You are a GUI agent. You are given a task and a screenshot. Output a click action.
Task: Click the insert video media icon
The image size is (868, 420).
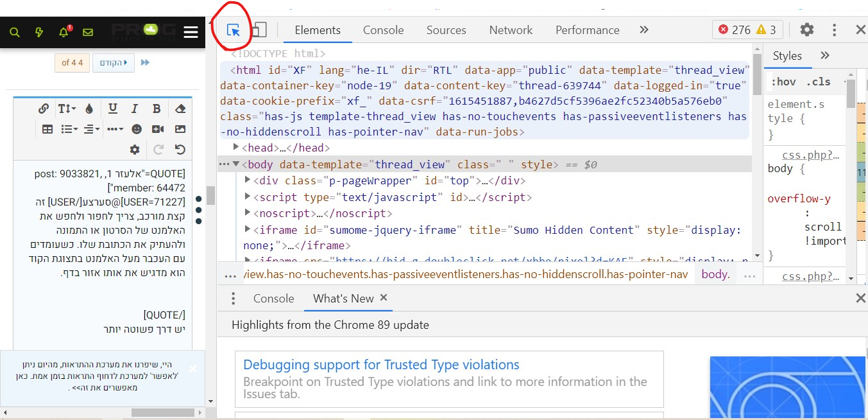(158, 129)
